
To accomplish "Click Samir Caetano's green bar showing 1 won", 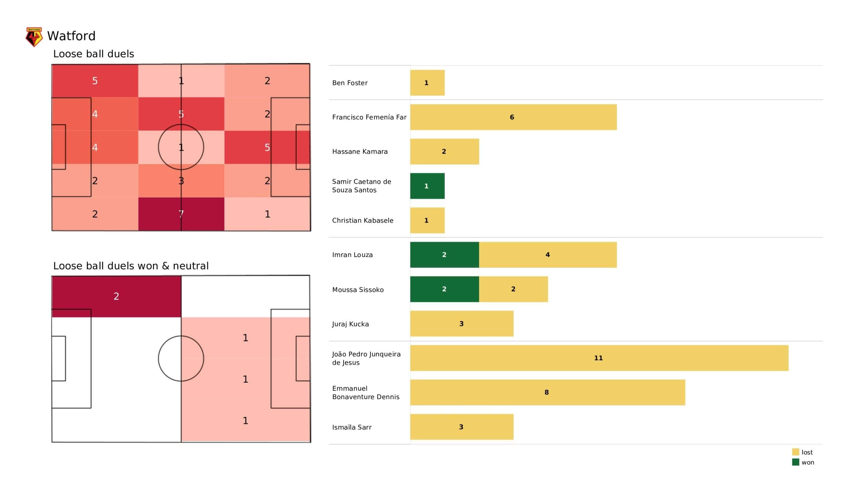I will tap(427, 186).
